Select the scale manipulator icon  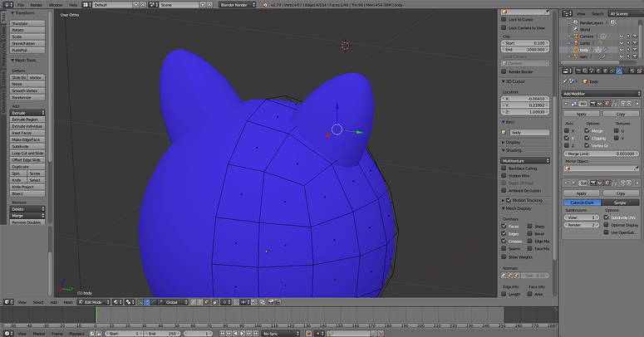pos(160,302)
